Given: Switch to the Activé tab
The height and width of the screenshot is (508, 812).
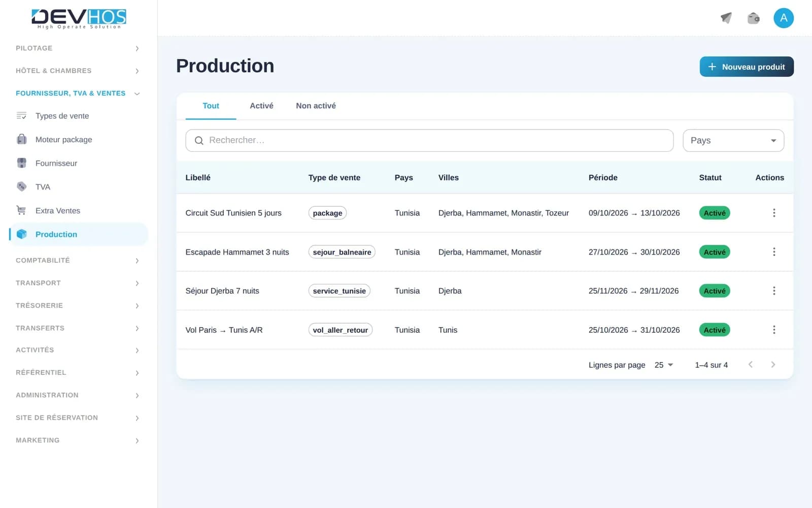Looking at the screenshot, I should (x=261, y=106).
